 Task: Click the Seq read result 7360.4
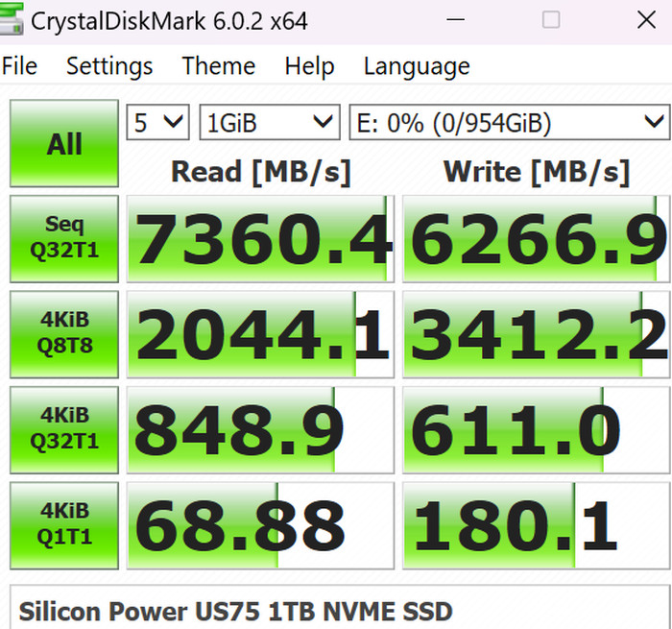click(260, 239)
